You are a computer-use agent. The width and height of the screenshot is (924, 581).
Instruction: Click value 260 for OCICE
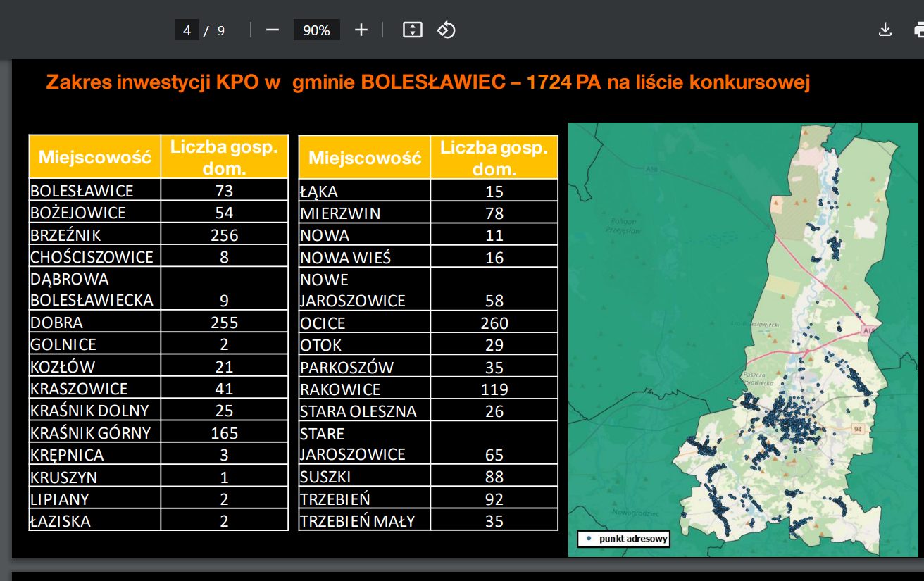click(494, 323)
